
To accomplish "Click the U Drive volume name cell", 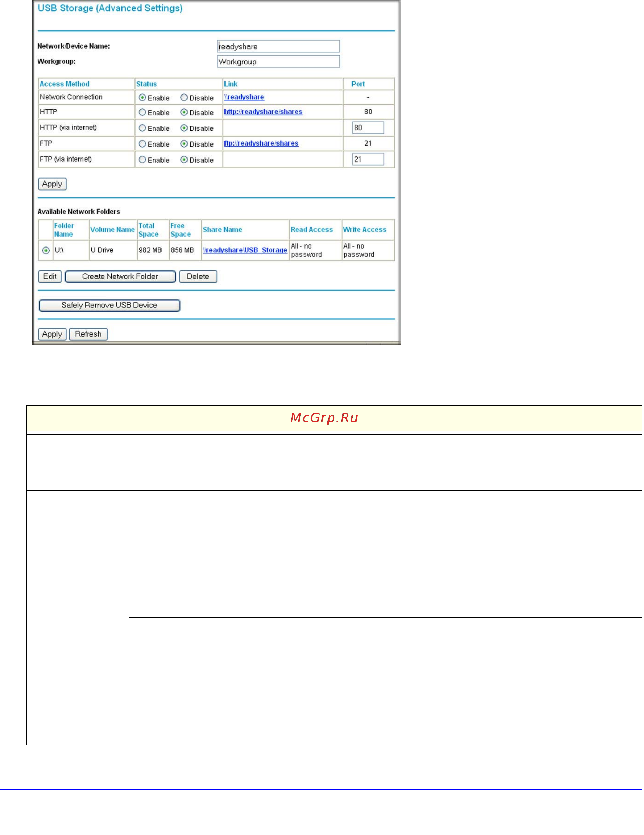I will click(102, 250).
